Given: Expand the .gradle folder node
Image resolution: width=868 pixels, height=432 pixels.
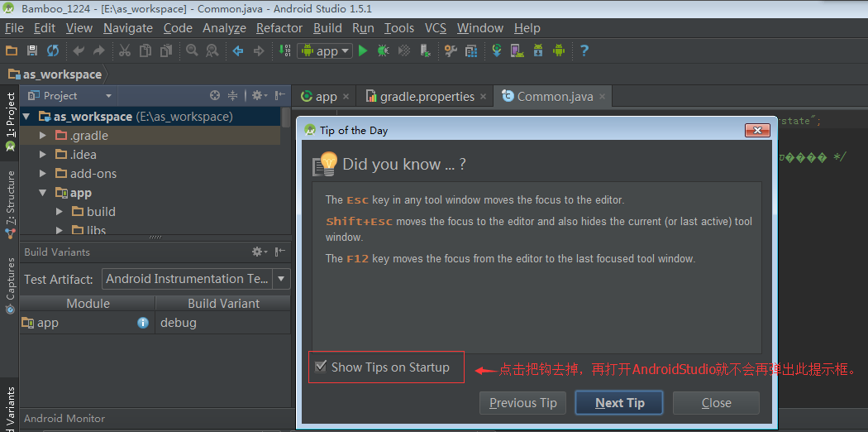Looking at the screenshot, I should click(x=43, y=136).
